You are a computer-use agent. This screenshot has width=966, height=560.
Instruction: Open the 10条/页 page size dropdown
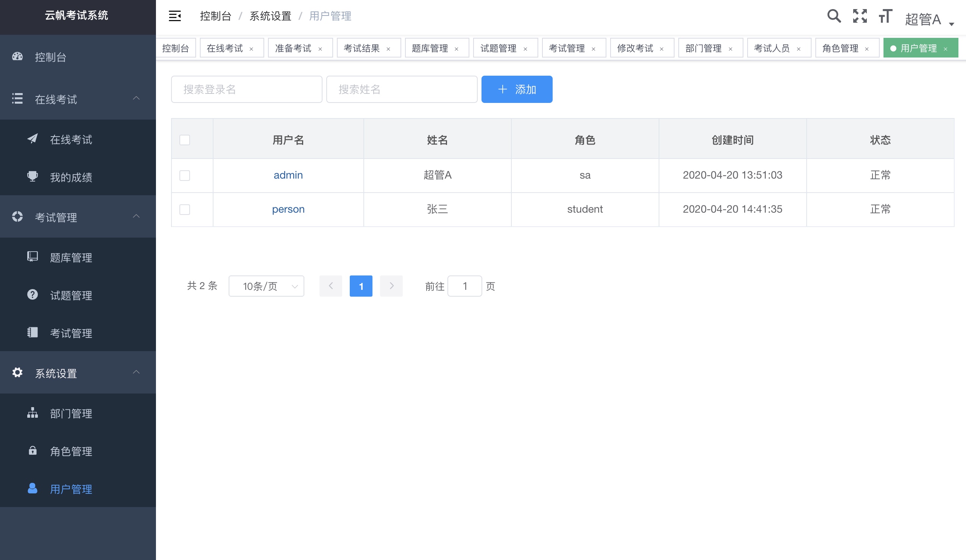click(266, 286)
